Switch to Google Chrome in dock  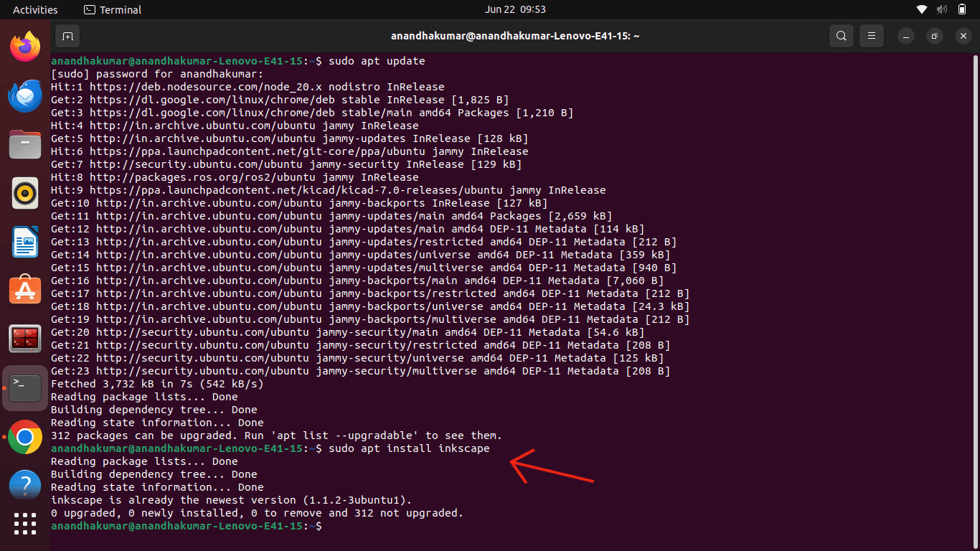click(25, 437)
